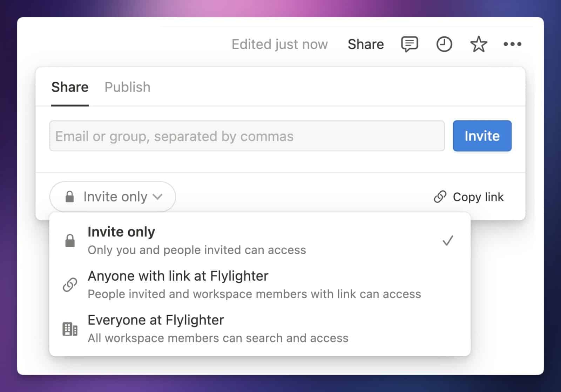
Task: Select the Share tab
Action: tap(70, 87)
